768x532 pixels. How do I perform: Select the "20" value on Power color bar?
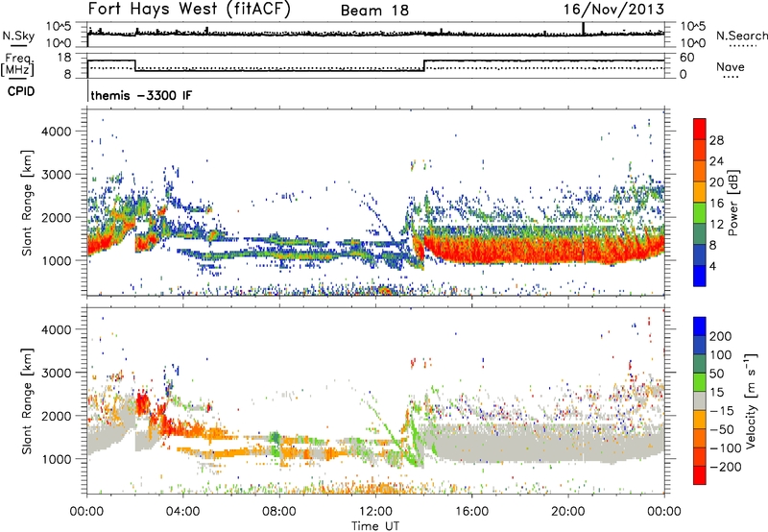716,182
